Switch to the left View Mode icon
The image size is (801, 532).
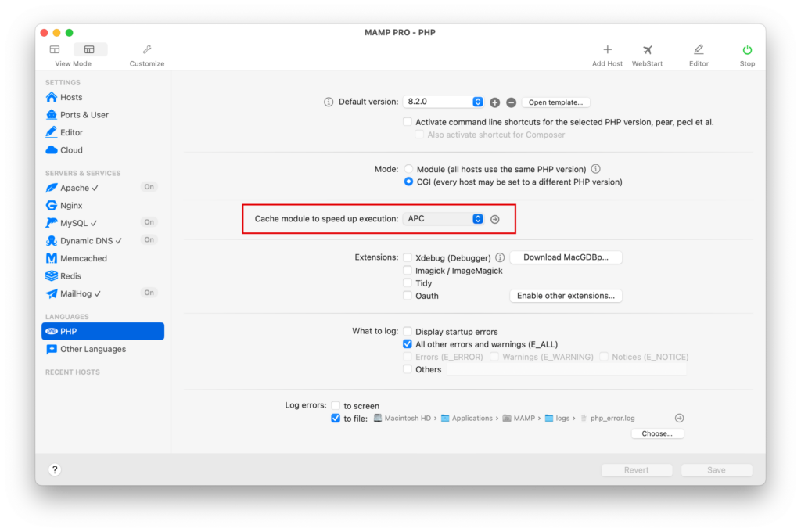pyautogui.click(x=55, y=49)
